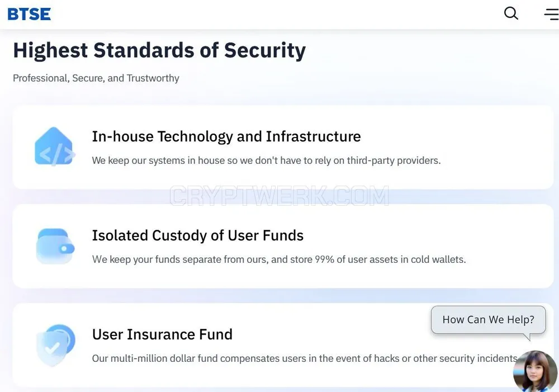This screenshot has height=392, width=559.
Task: Click the Professional, Secure, and Trustworthy subtitle
Action: point(96,78)
